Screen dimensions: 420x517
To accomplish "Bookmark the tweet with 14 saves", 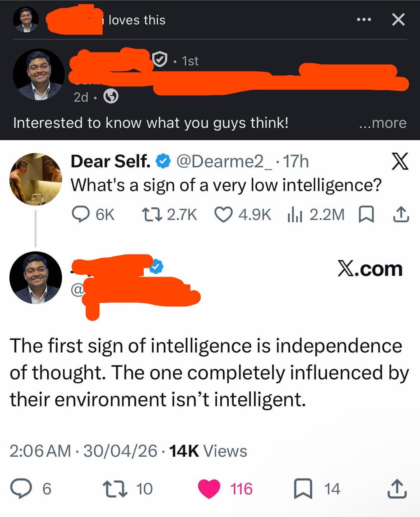I will click(303, 489).
